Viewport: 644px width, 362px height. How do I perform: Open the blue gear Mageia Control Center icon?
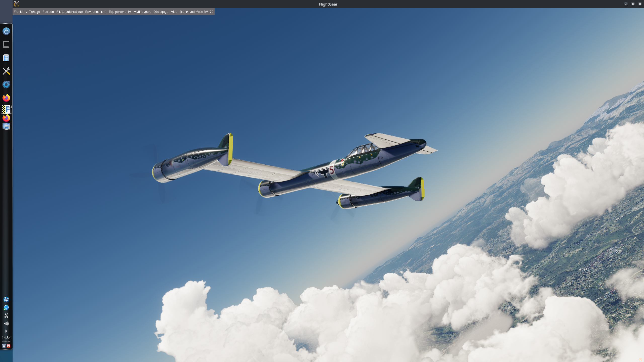6,84
